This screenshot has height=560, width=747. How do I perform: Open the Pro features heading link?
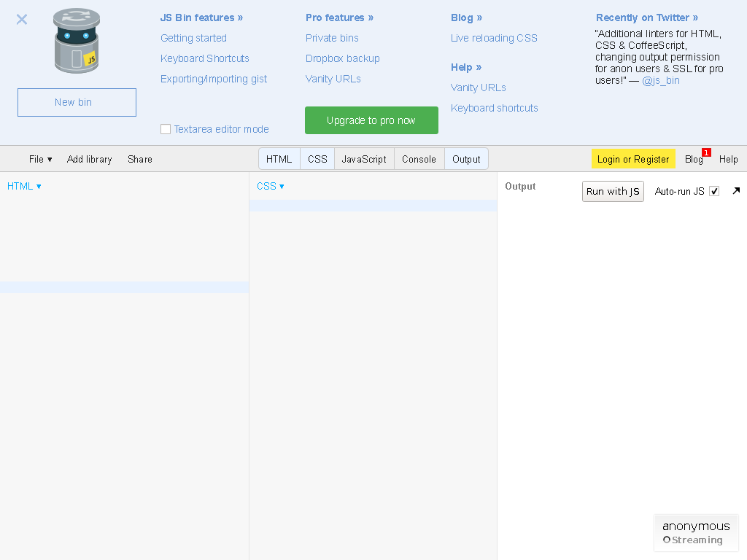(340, 17)
